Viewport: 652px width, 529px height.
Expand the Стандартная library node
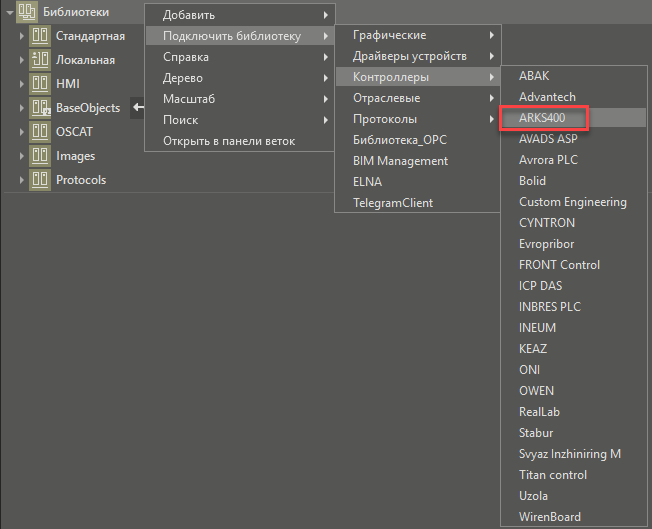[x=22, y=36]
